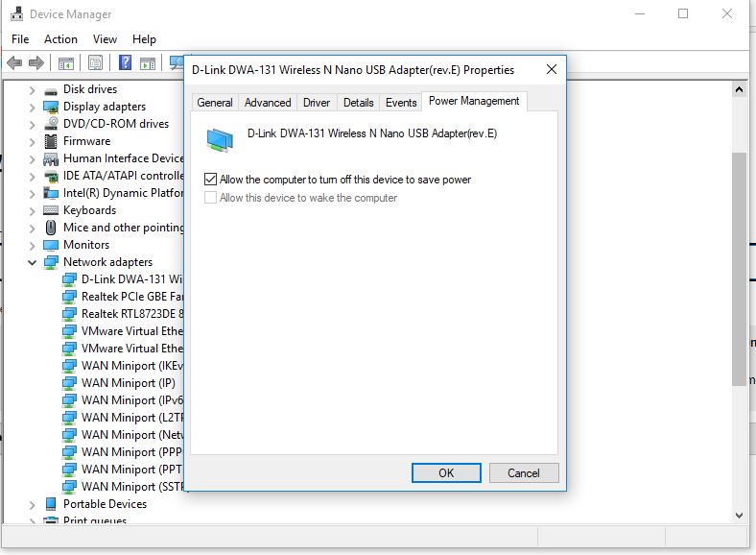756x555 pixels.
Task: Click the Back arrow toolbar icon
Action: 14,62
